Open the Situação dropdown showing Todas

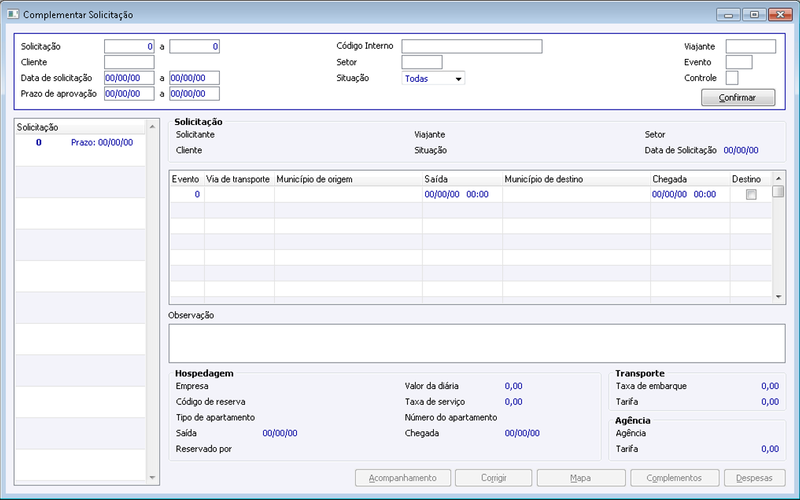[x=433, y=79]
